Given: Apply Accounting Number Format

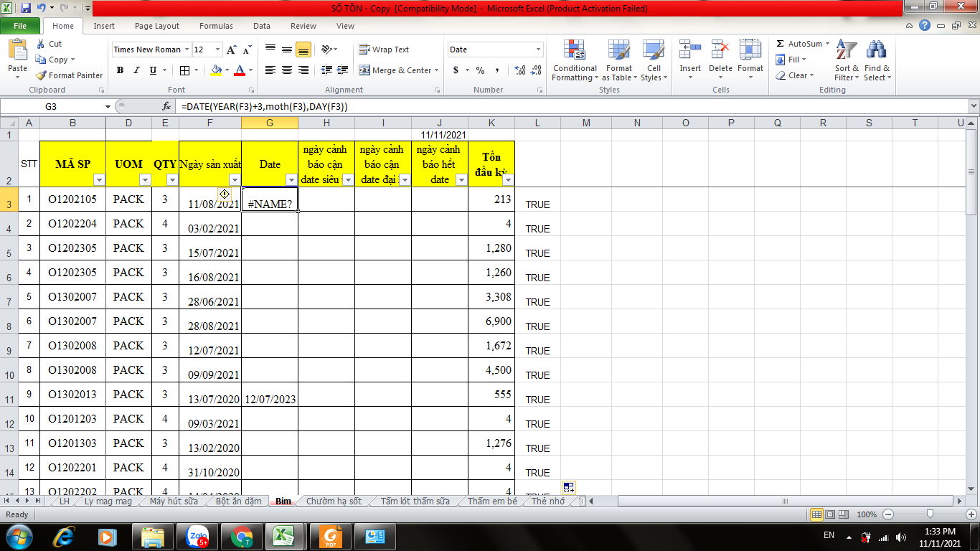Looking at the screenshot, I should coord(456,70).
